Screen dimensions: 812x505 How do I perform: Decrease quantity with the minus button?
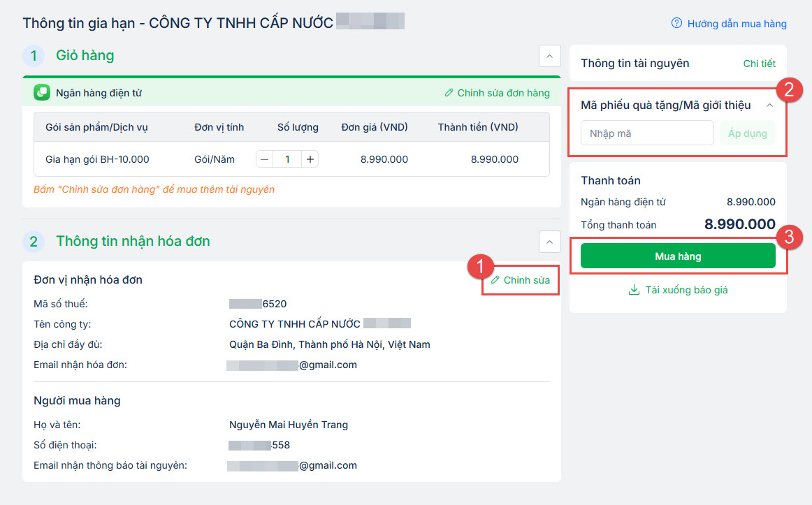click(x=264, y=159)
